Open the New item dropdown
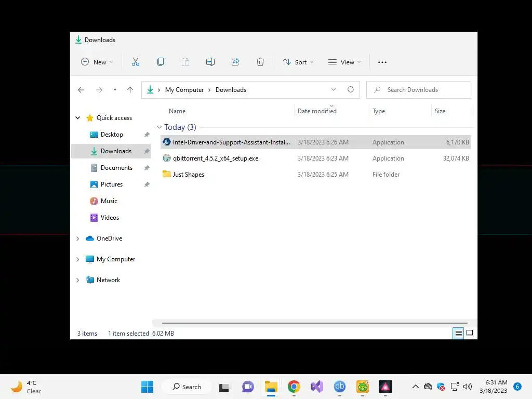The image size is (532, 399). (97, 62)
